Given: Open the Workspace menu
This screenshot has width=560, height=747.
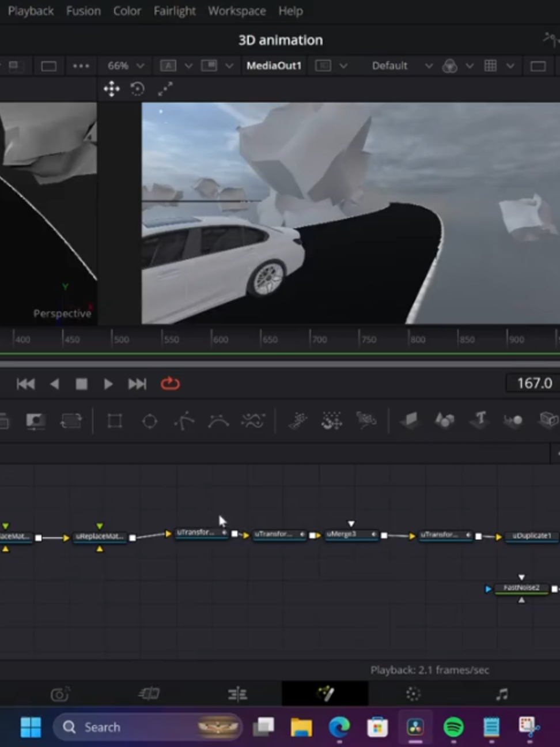Looking at the screenshot, I should [x=237, y=11].
